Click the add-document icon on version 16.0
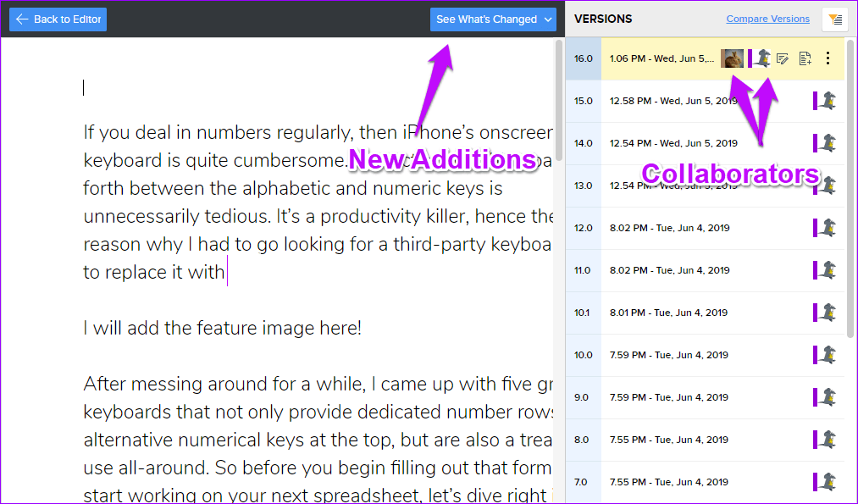The image size is (858, 504). click(x=805, y=58)
